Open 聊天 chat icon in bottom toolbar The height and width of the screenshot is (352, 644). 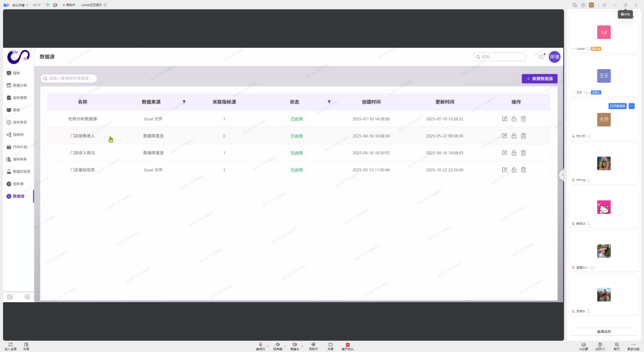[617, 344]
